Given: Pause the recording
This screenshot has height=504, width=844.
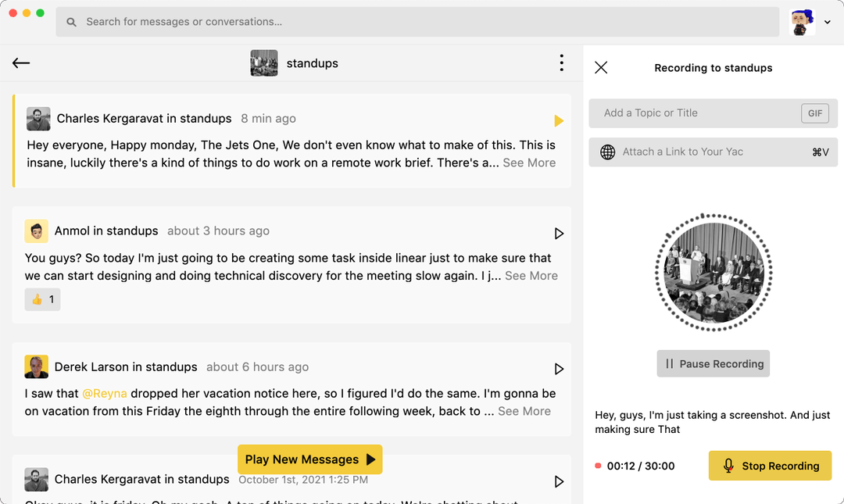Looking at the screenshot, I should pos(713,363).
